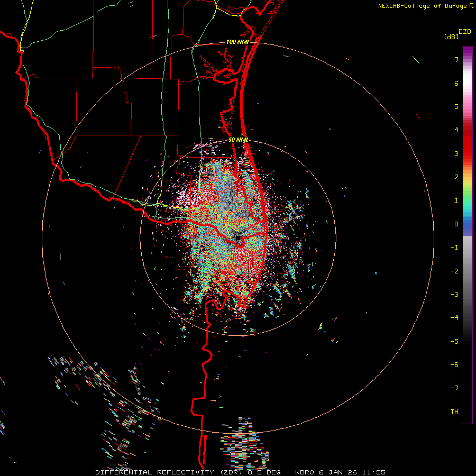
Task: Click the -6 value on color scale
Action: click(x=454, y=365)
